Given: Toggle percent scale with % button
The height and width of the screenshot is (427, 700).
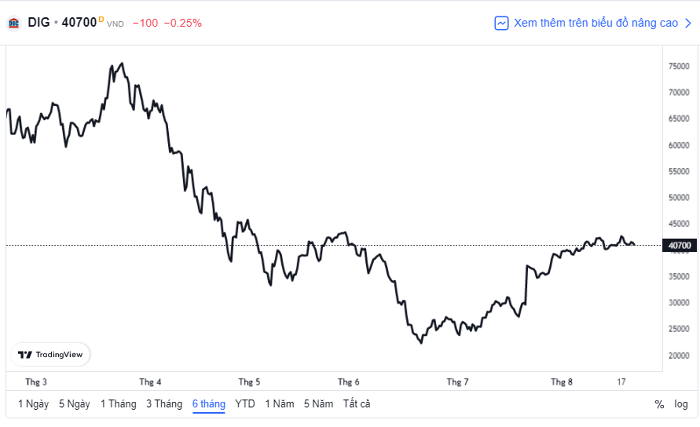Looking at the screenshot, I should tap(659, 404).
